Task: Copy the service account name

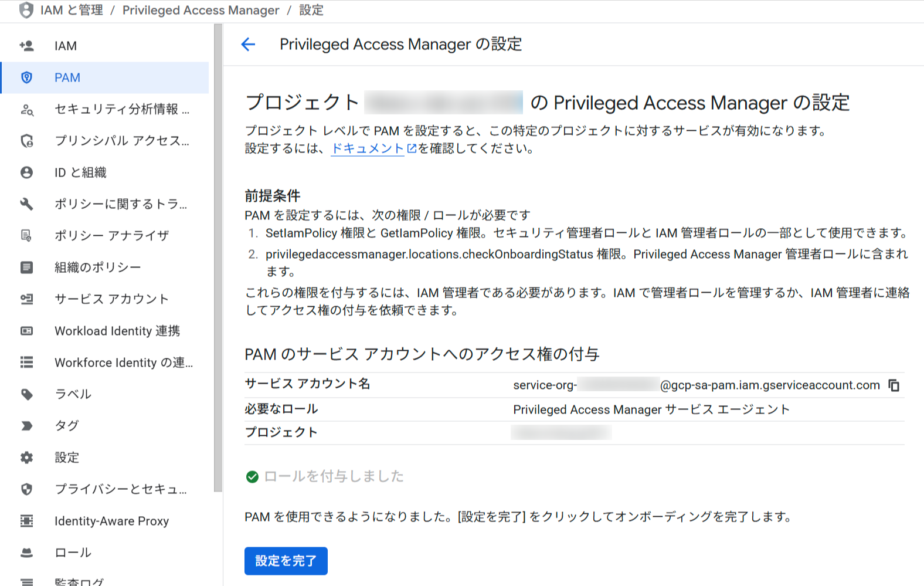Action: pyautogui.click(x=894, y=385)
